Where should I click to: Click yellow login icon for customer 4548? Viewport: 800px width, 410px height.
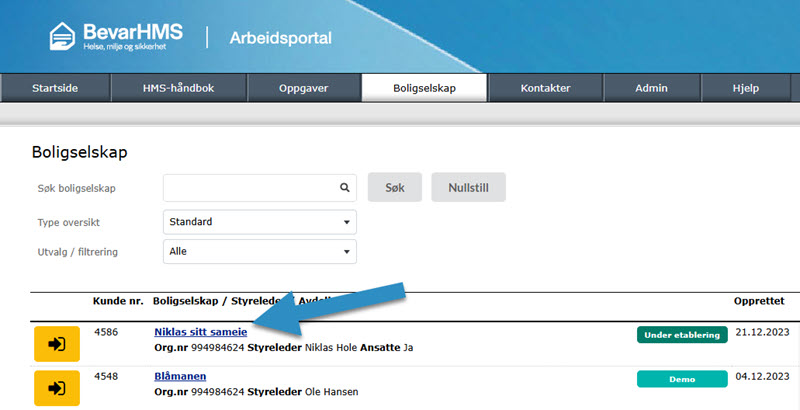pyautogui.click(x=57, y=387)
